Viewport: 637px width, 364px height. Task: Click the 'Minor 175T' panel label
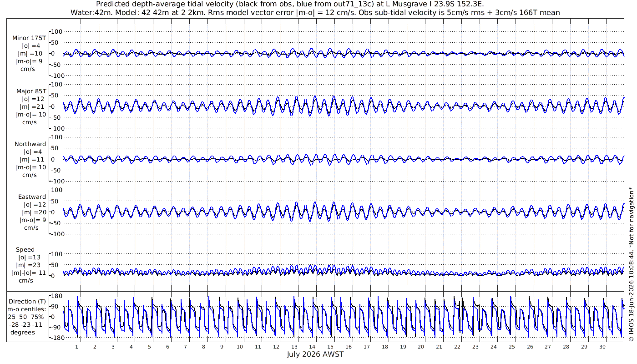[29, 38]
